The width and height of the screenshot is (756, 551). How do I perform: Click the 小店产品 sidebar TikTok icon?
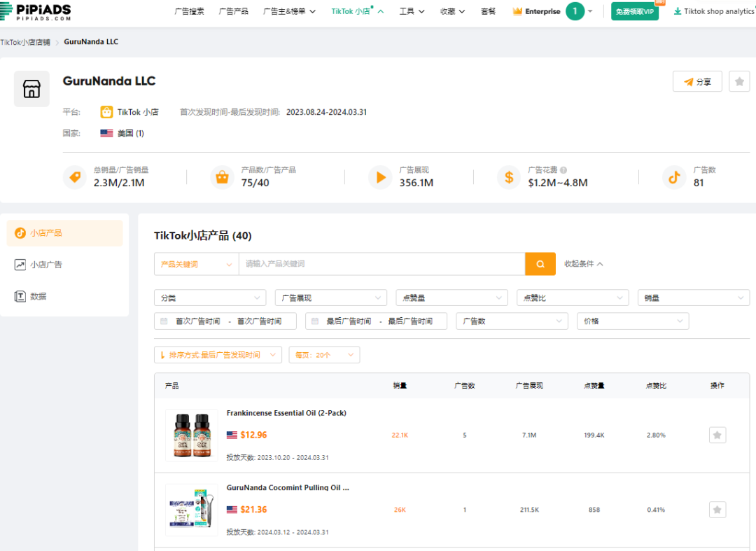click(x=20, y=233)
